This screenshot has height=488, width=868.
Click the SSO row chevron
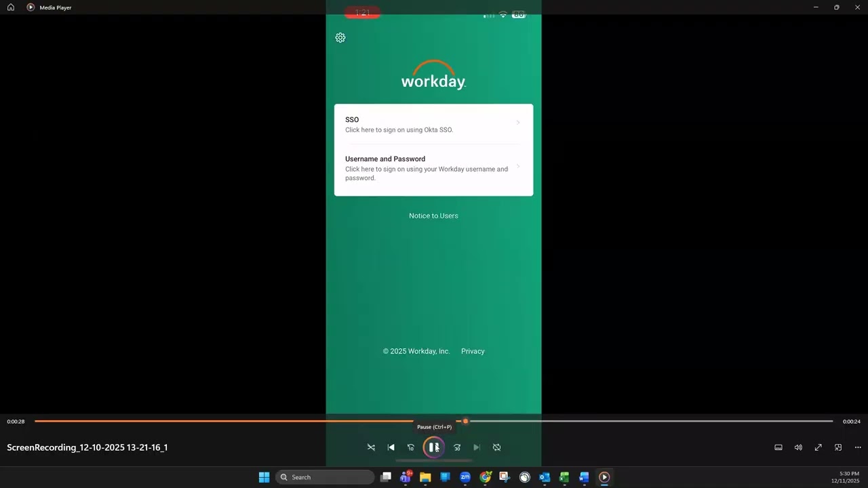[x=518, y=123]
